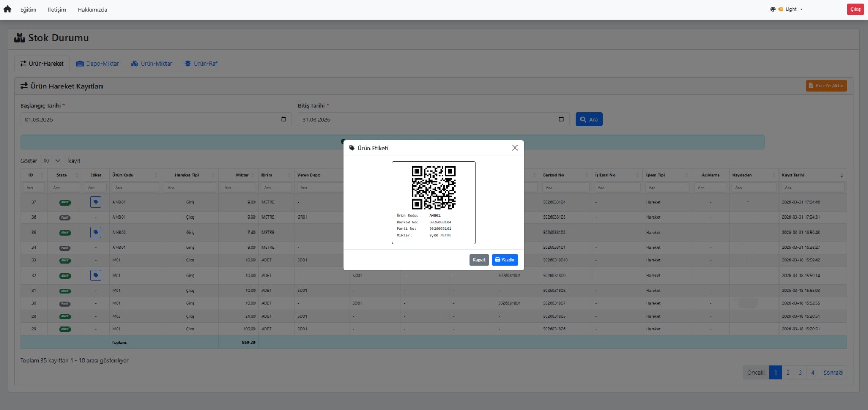Click the 859,20 total quantity value
Image resolution: width=868 pixels, height=410 pixels.
point(248,343)
